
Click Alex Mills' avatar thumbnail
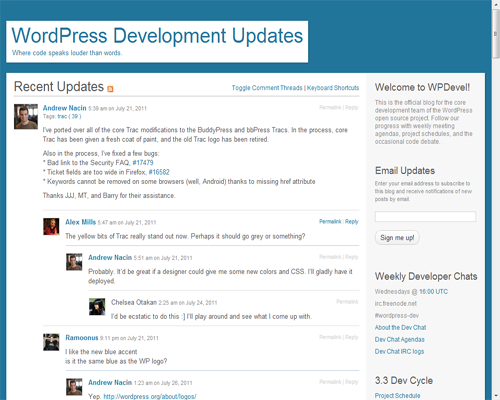point(51,226)
